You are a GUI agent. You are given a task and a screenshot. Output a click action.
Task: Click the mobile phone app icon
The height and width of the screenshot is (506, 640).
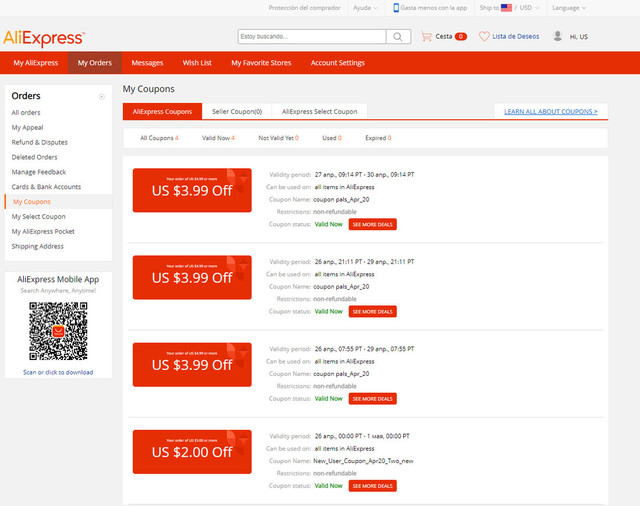point(396,8)
